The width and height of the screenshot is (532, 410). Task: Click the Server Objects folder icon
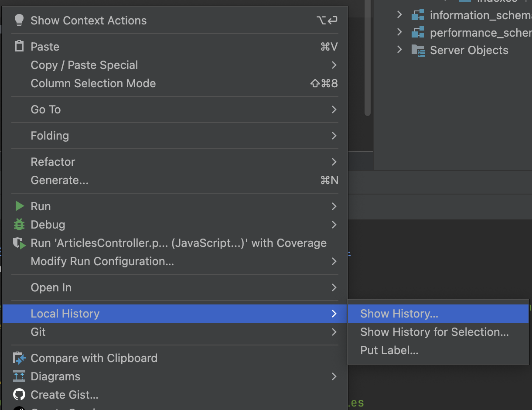point(418,50)
